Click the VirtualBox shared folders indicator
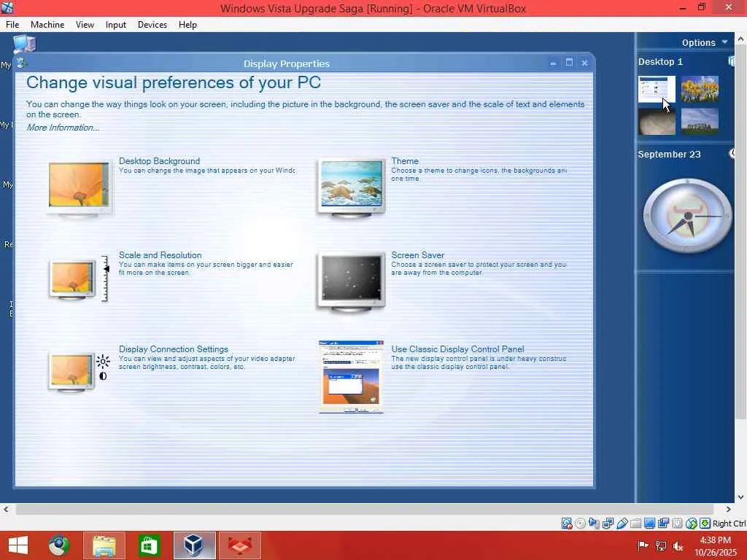Image resolution: width=747 pixels, height=560 pixels. tap(635, 524)
